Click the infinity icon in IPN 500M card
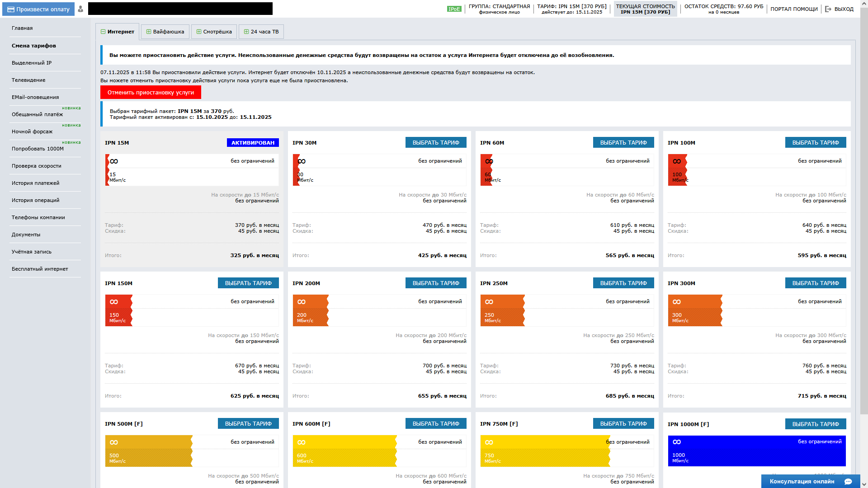Viewport: 868px width, 488px height. coord(114,442)
